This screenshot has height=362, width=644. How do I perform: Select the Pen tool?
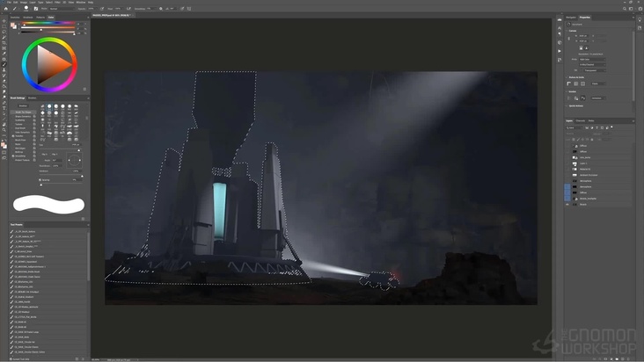(x=4, y=103)
